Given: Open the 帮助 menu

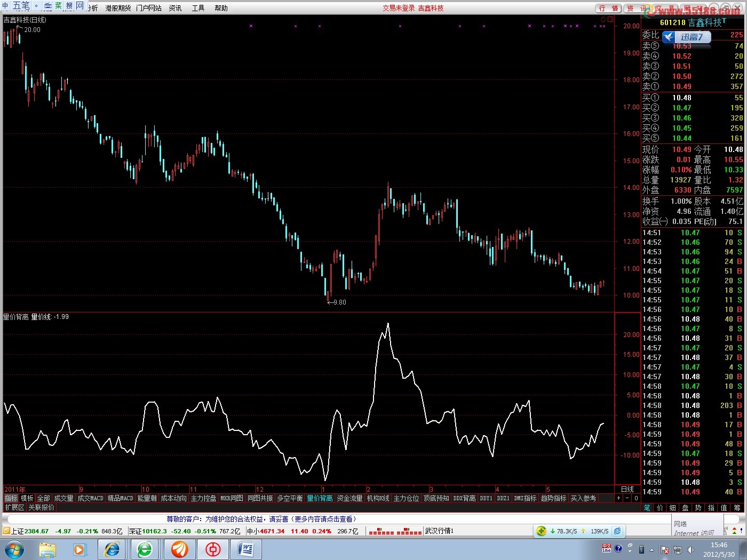Looking at the screenshot, I should (221, 8).
